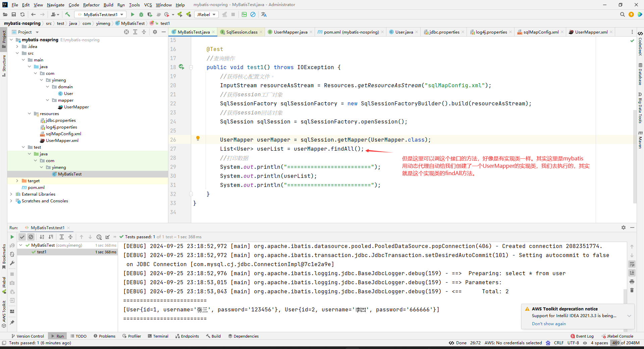Open the Event Log button
Screen dimensions: 644x349
[x=582, y=336]
